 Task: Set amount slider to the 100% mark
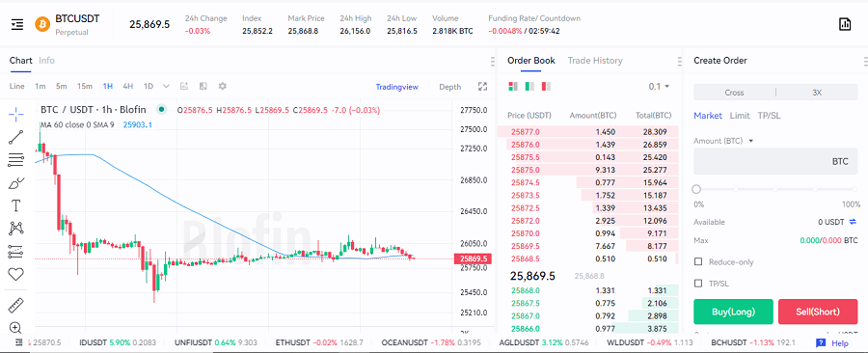(854, 189)
